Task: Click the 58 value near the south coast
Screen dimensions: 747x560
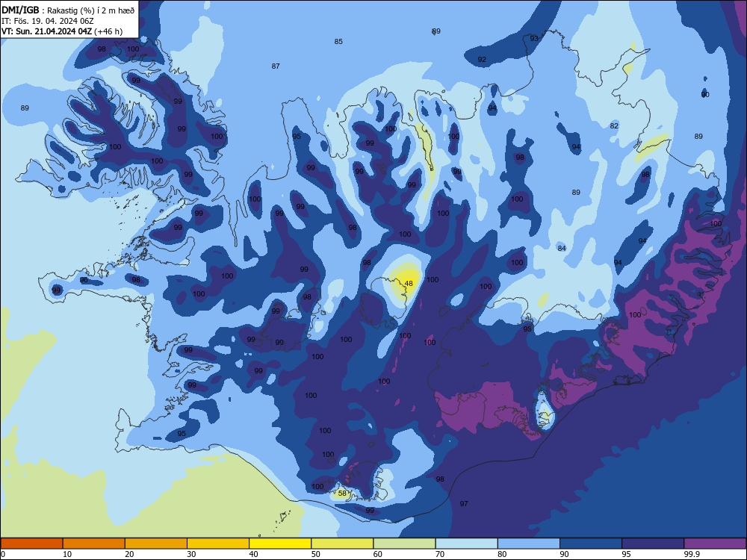Action: point(342,494)
